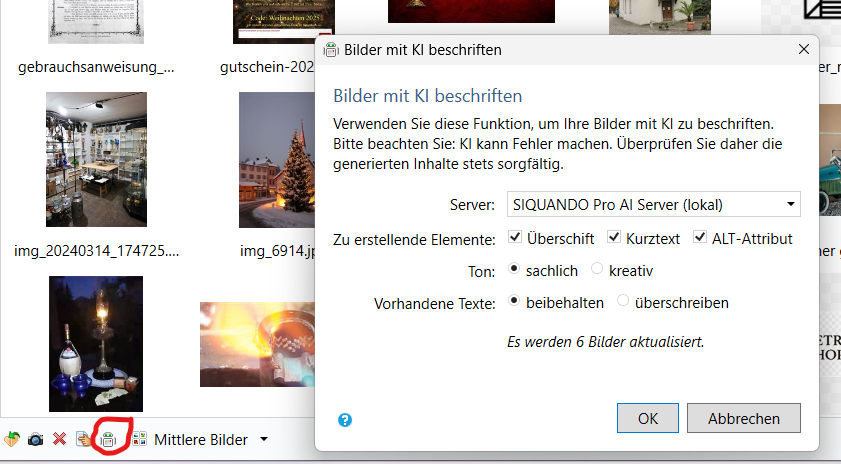Click the camera icon in bottom toolbar
841x464 pixels.
pyautogui.click(x=35, y=440)
